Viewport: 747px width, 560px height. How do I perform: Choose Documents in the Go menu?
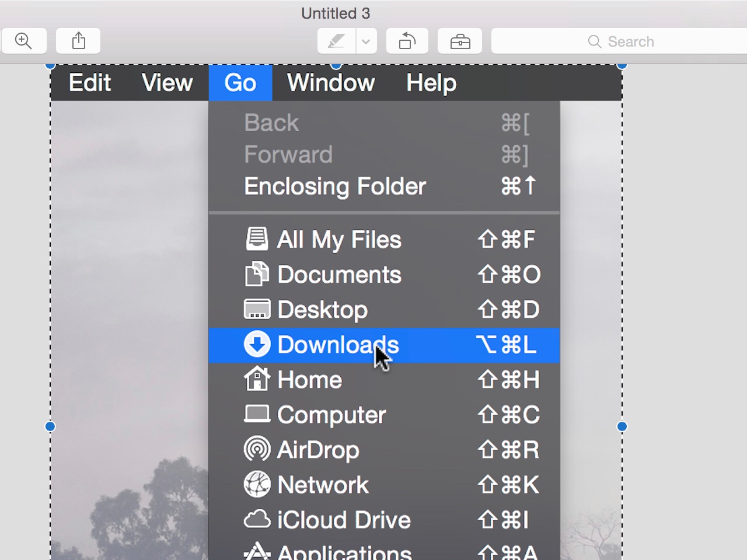384,275
